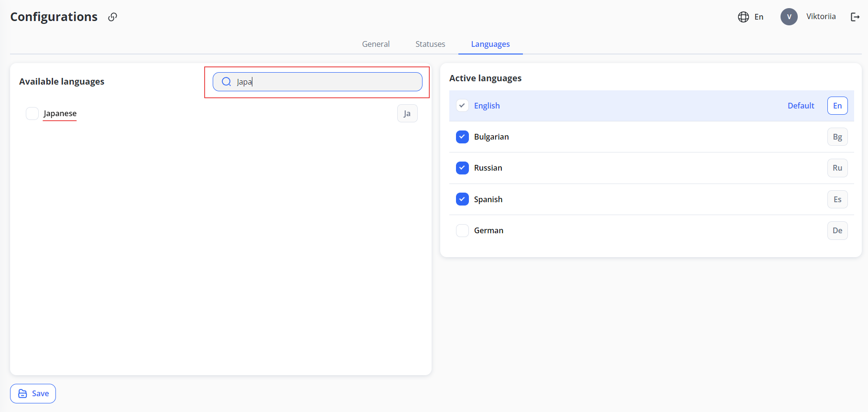The image size is (868, 412).
Task: Click the Save button
Action: pos(33,393)
